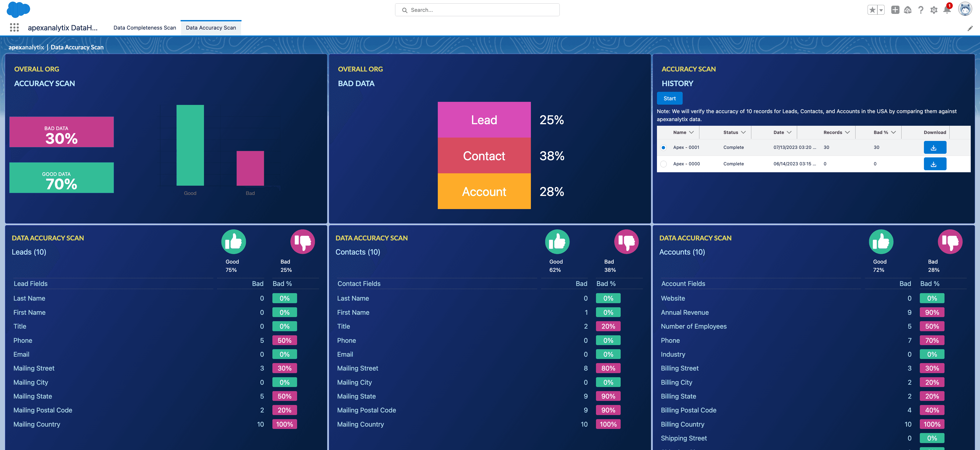Click the Shipping Street account field row
980x450 pixels.
point(813,438)
